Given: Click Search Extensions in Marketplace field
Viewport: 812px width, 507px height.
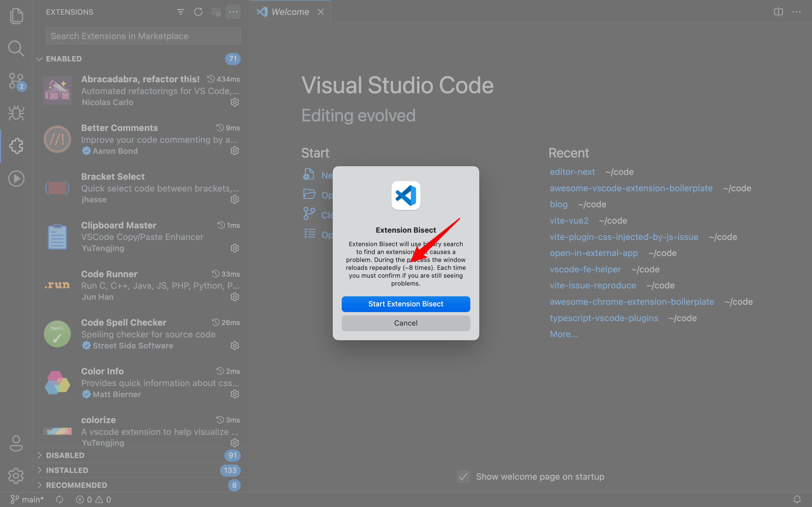Looking at the screenshot, I should pyautogui.click(x=143, y=36).
